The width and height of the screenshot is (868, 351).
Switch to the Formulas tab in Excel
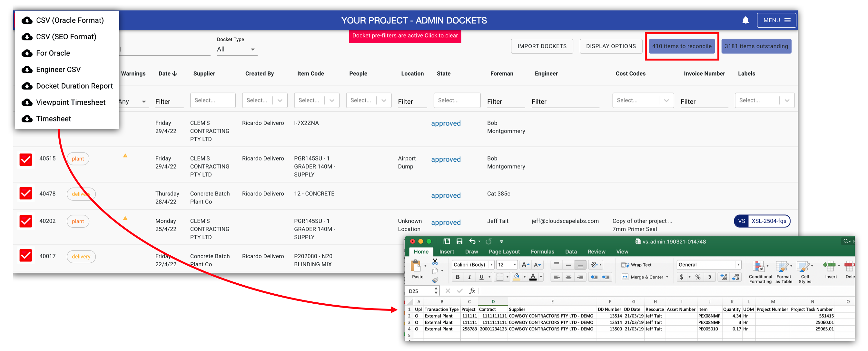coord(542,251)
